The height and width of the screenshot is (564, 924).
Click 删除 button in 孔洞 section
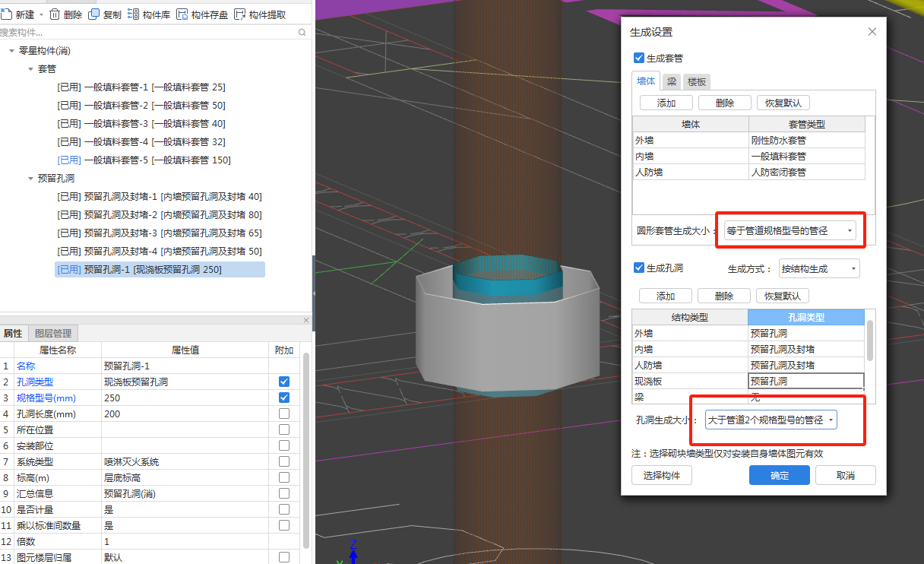[724, 296]
